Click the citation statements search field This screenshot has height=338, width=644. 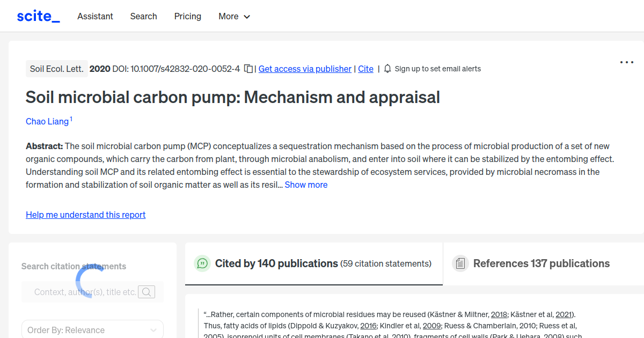(x=86, y=292)
